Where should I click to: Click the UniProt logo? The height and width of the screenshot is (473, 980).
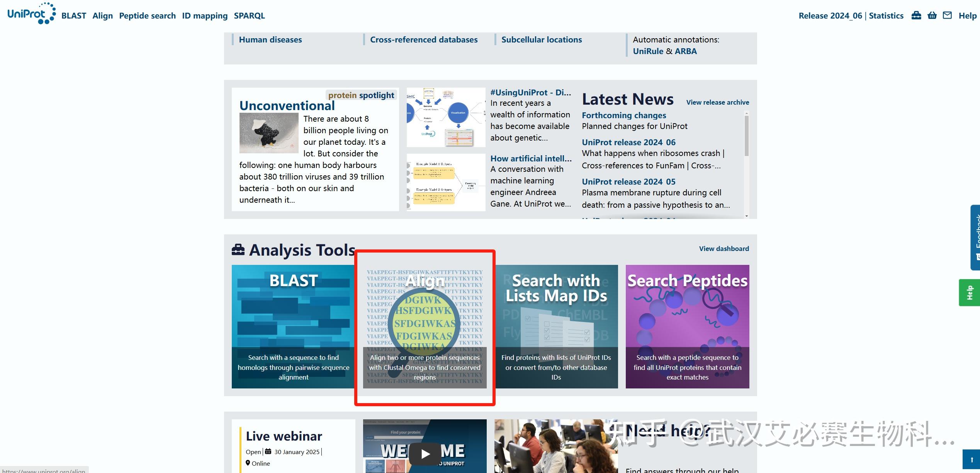31,14
